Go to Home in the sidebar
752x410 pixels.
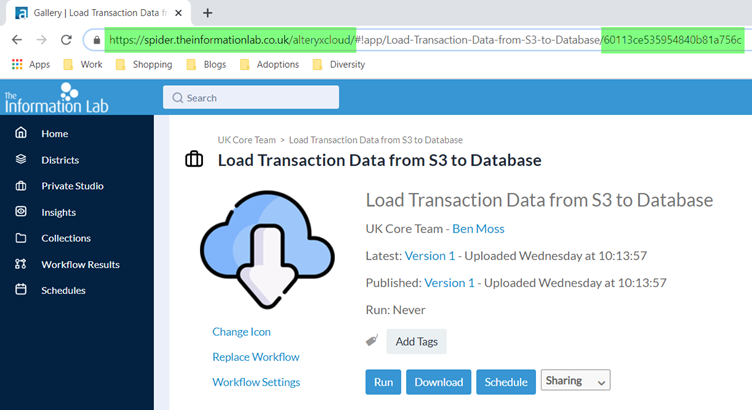coord(55,134)
